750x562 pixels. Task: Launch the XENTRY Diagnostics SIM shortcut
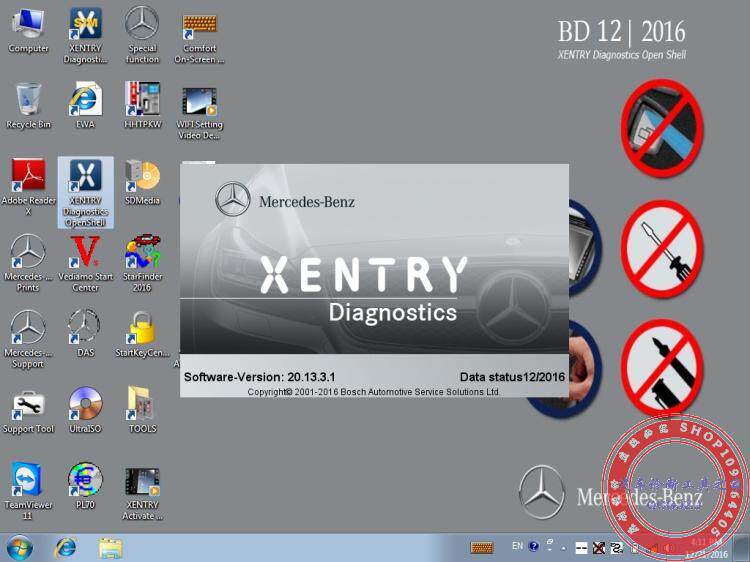tap(85, 35)
